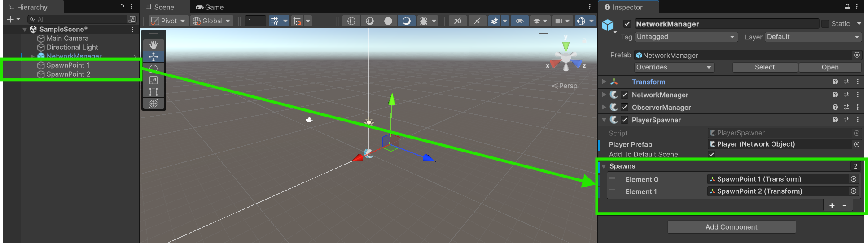Viewport: 868px width, 243px height.
Task: Collapse the SampleScene tree
Action: [x=25, y=30]
